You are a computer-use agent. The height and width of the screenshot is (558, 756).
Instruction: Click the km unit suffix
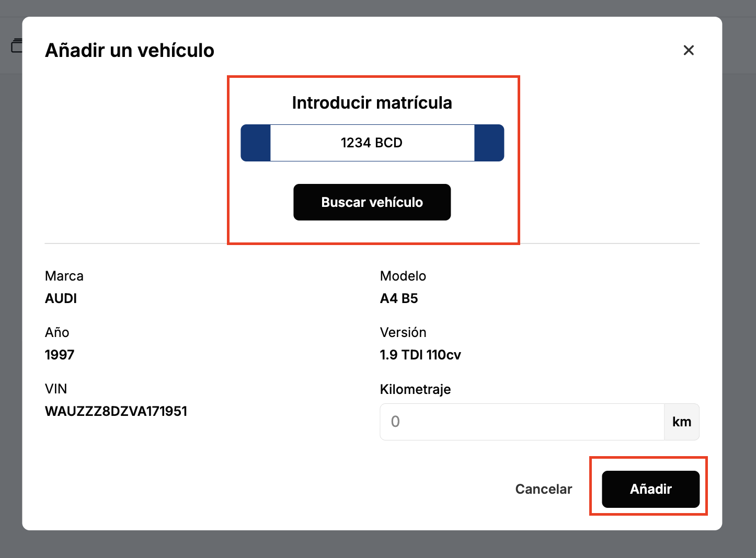point(682,422)
